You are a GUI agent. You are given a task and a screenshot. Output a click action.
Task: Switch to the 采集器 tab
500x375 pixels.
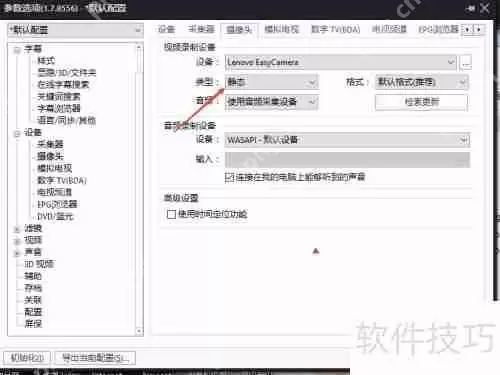201,29
